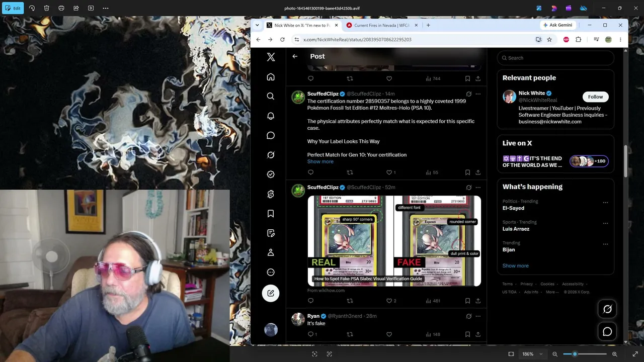This screenshot has width=644, height=362.
Task: Click the visual search icon in Photos bottom bar
Action: click(x=314, y=354)
